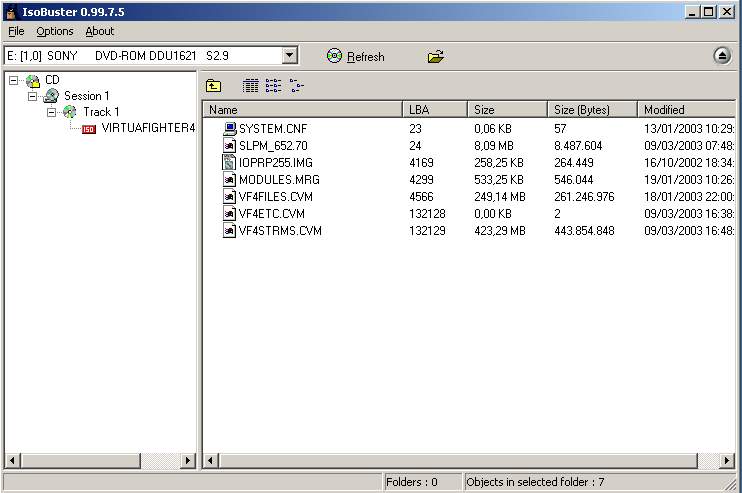742x493 pixels.
Task: Open the File menu
Action: [x=16, y=31]
